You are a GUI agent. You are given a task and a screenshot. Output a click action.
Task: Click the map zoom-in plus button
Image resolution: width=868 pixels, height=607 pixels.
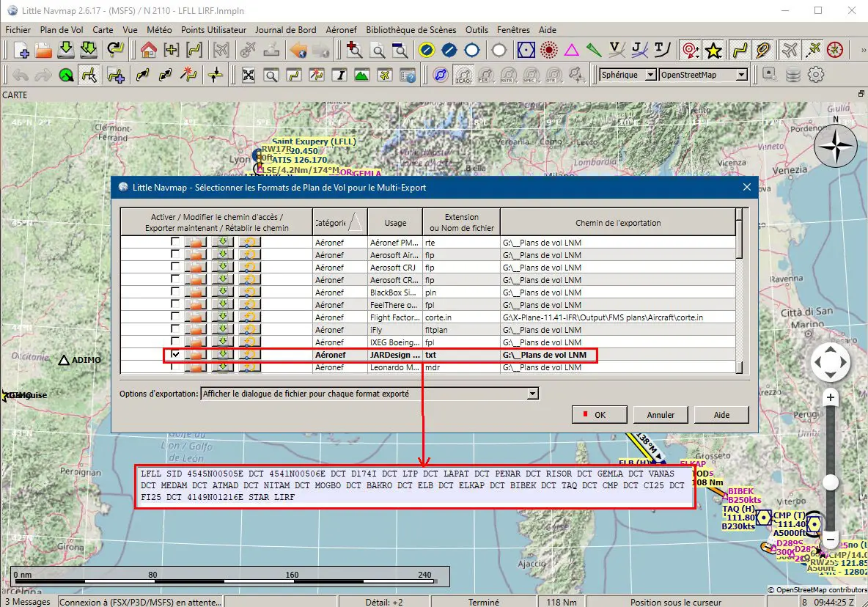(831, 397)
